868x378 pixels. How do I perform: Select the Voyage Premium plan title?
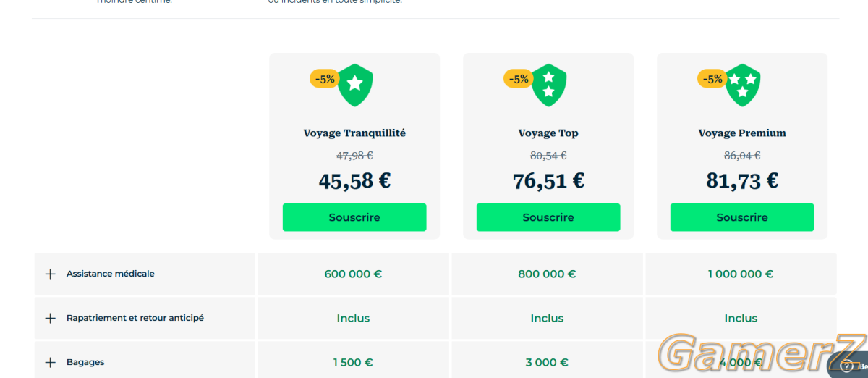(x=742, y=133)
